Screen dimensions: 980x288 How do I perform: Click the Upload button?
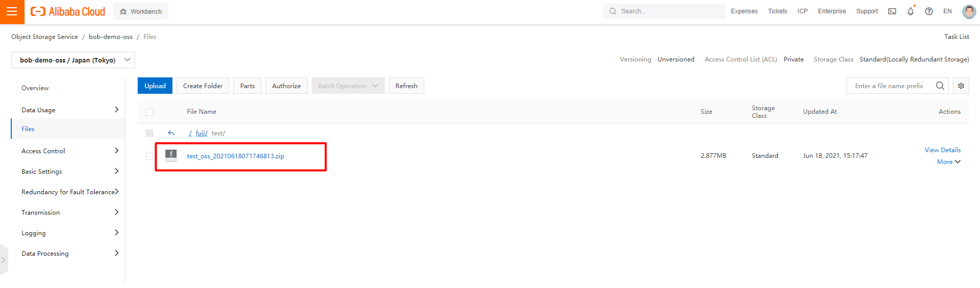pyautogui.click(x=155, y=86)
